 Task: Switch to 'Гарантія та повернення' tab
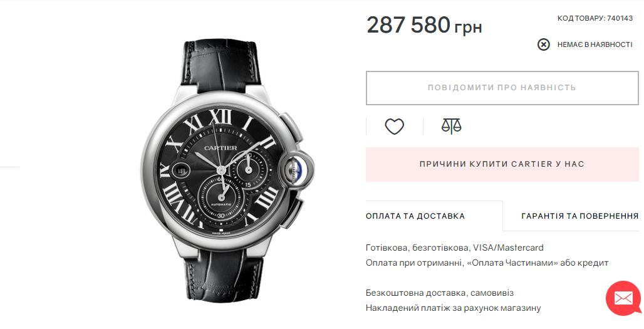(x=579, y=216)
